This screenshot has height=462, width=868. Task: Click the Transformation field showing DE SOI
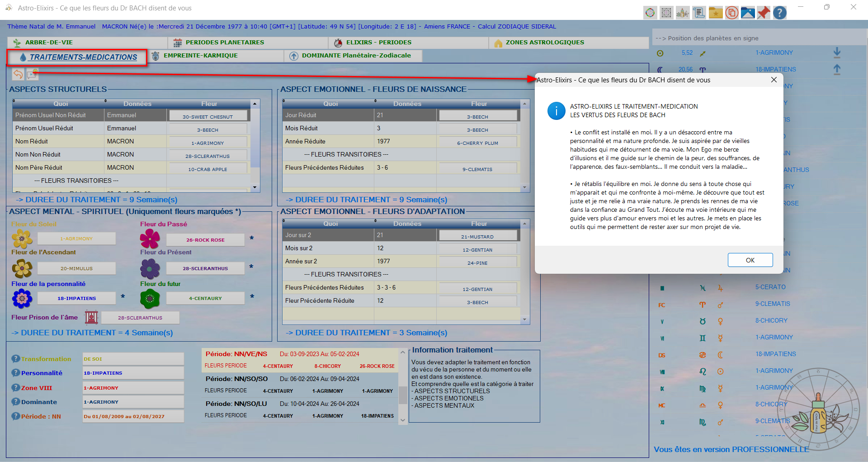(x=133, y=358)
